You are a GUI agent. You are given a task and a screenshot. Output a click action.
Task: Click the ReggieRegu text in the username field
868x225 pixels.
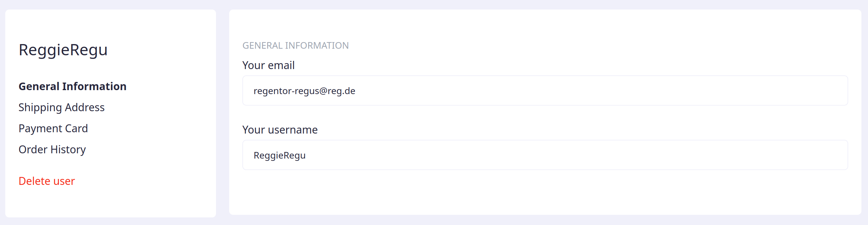point(279,156)
